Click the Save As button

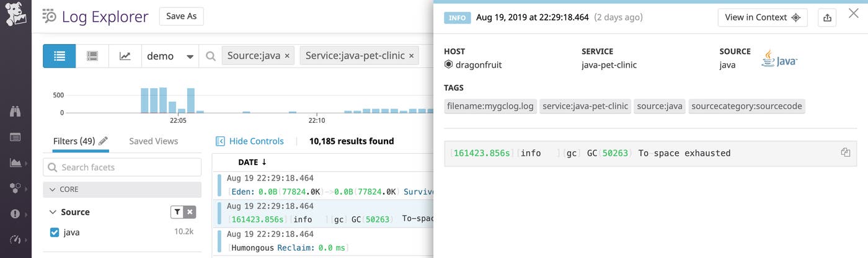[x=182, y=16]
